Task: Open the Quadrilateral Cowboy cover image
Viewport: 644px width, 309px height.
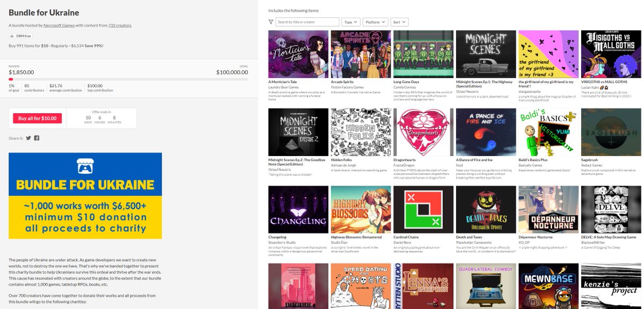Action: click(486, 286)
